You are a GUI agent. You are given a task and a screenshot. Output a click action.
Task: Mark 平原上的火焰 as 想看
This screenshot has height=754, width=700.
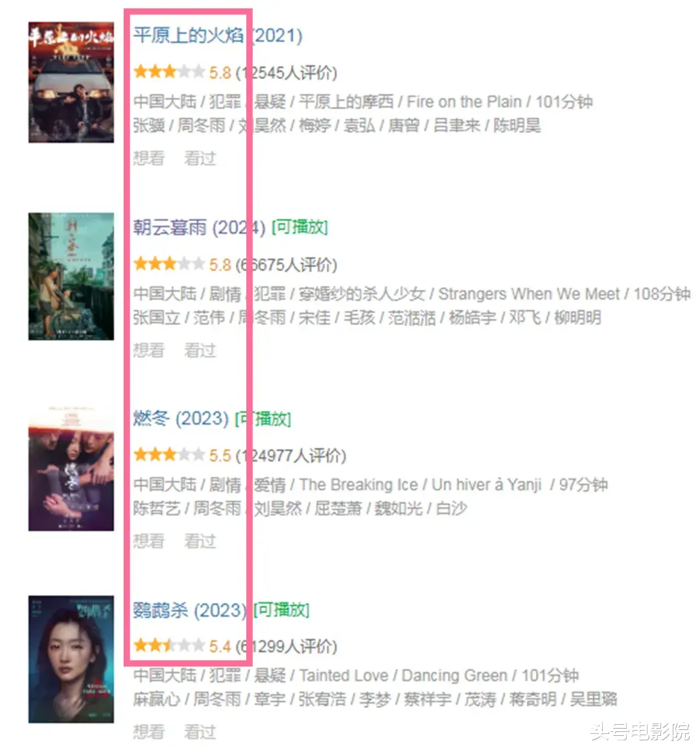149,158
